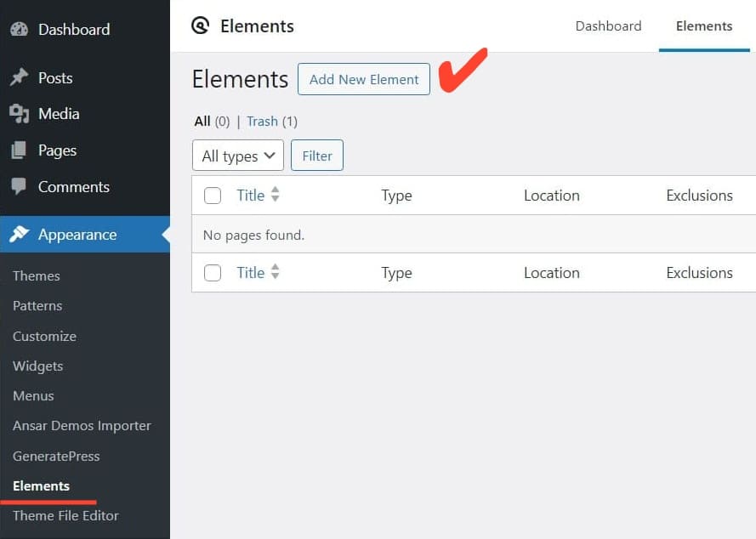The width and height of the screenshot is (756, 539).
Task: Open Pages in the sidebar menu
Action: pos(57,150)
